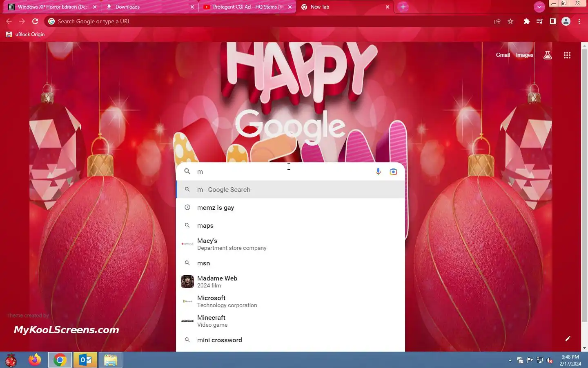The width and height of the screenshot is (588, 368).
Task: Click the Chrome taskbar icon
Action: click(x=60, y=360)
